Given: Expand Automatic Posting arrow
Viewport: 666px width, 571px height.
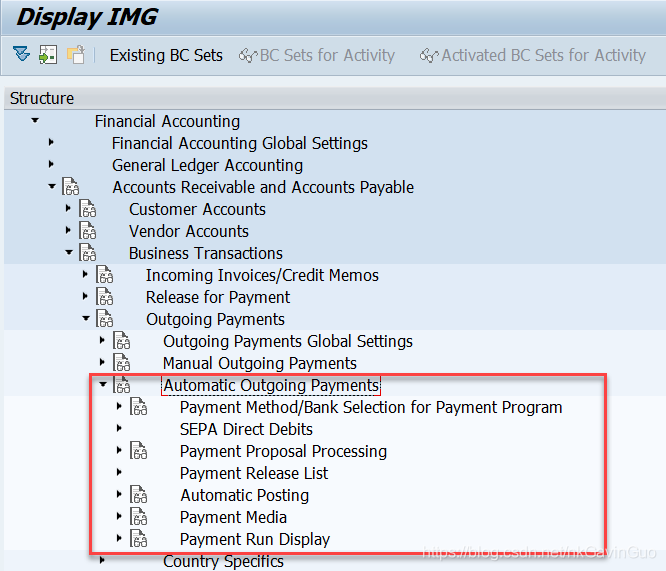Looking at the screenshot, I should (119, 495).
